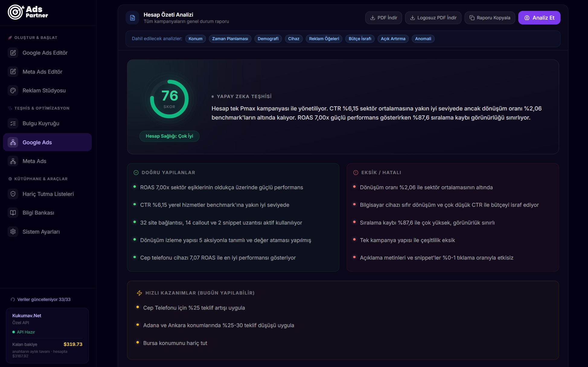Toggle the Açık Artırma chip
The image size is (588, 367).
[x=393, y=39]
